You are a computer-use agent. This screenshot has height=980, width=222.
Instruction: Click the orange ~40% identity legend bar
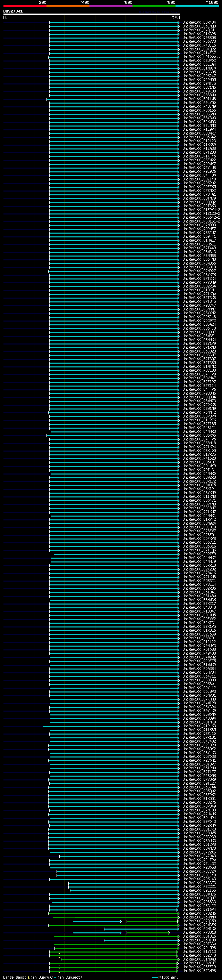click(x=68, y=6)
